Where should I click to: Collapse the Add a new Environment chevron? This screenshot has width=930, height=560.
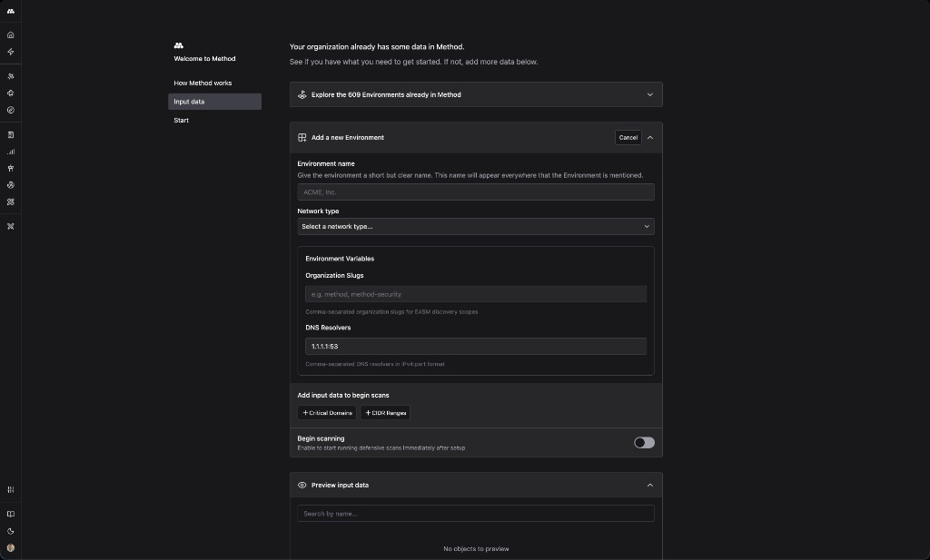(650, 137)
